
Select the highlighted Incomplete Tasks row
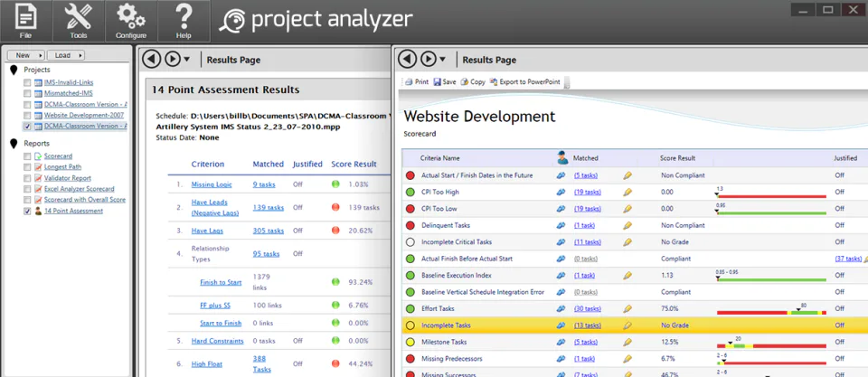pyautogui.click(x=635, y=325)
